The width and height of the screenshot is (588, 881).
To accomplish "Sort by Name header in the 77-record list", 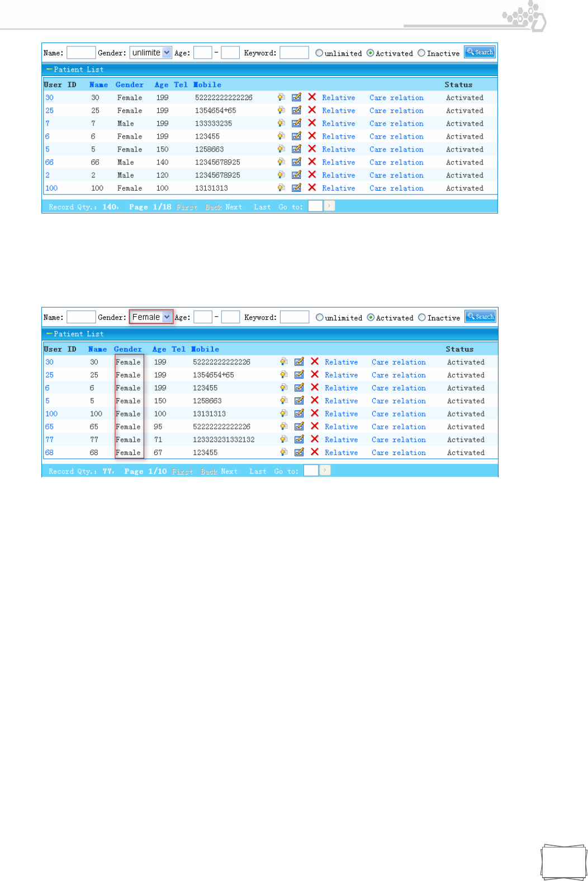I will (98, 349).
